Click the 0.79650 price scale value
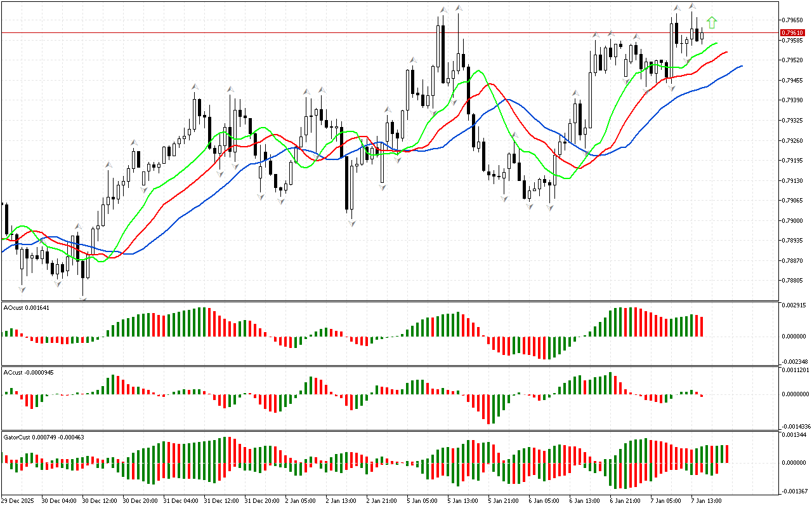This screenshot has width=812, height=508. (794, 20)
